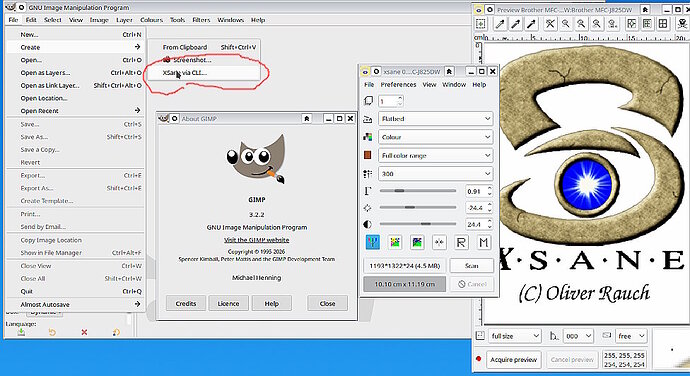
Task: Select New... in the File menu
Action: tap(75, 34)
